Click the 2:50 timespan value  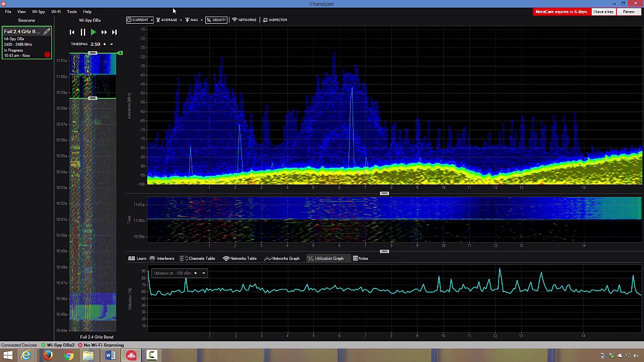[x=95, y=44]
